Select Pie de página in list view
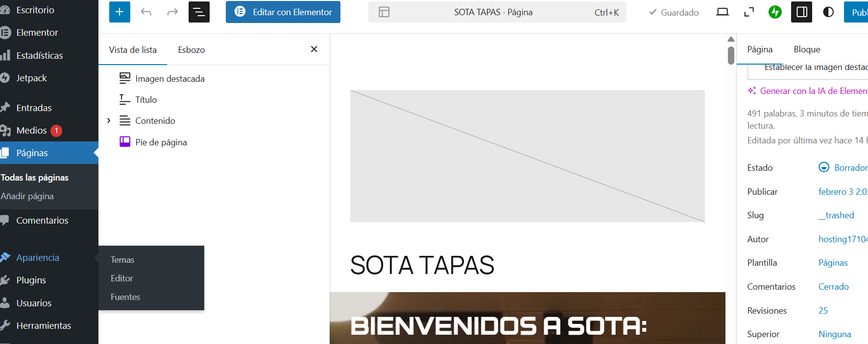868x344 pixels. [161, 142]
